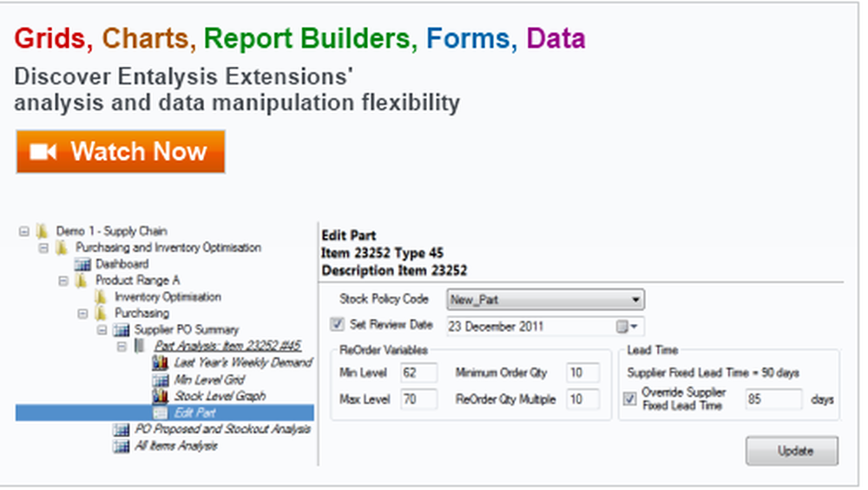
Task: Click the blue Forms heading word
Action: pos(471,39)
